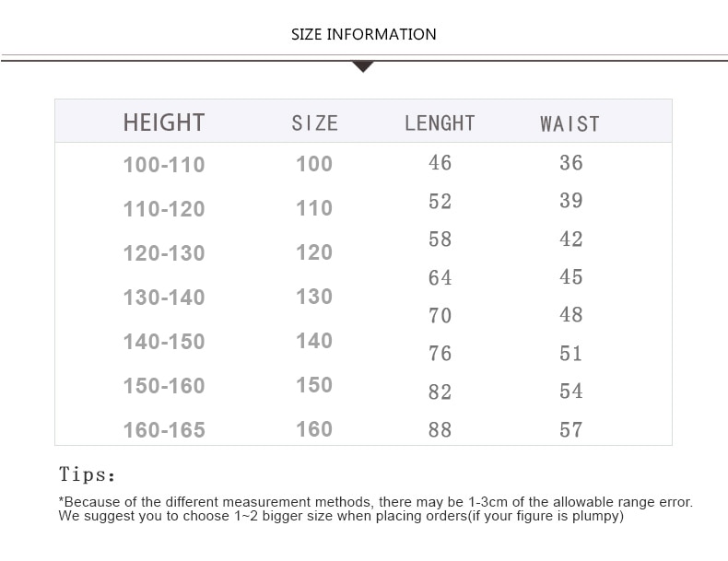728x561 pixels.
Task: Select the 160-165 height row
Action: (x=164, y=429)
